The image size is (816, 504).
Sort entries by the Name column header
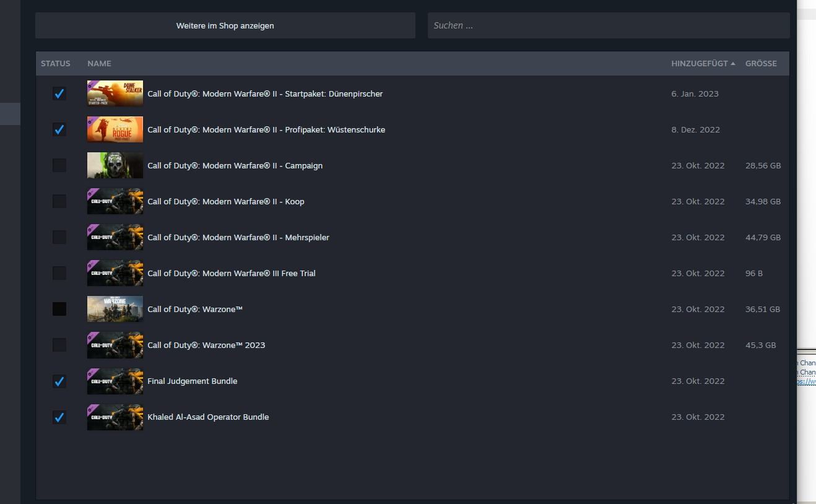click(100, 64)
